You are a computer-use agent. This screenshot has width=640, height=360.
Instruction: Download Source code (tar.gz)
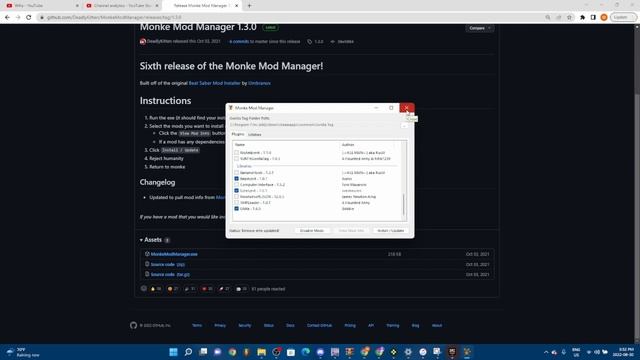[170, 275]
